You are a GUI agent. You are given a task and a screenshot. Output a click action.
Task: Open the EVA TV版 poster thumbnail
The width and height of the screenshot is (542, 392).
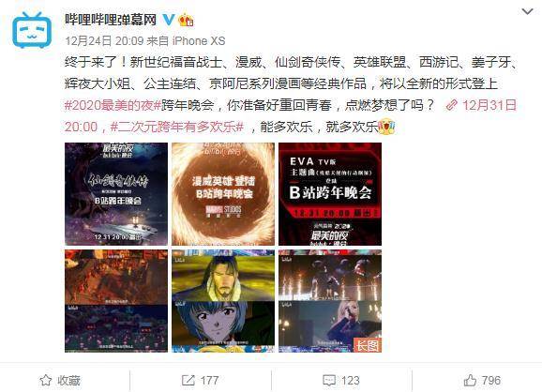pyautogui.click(x=330, y=194)
